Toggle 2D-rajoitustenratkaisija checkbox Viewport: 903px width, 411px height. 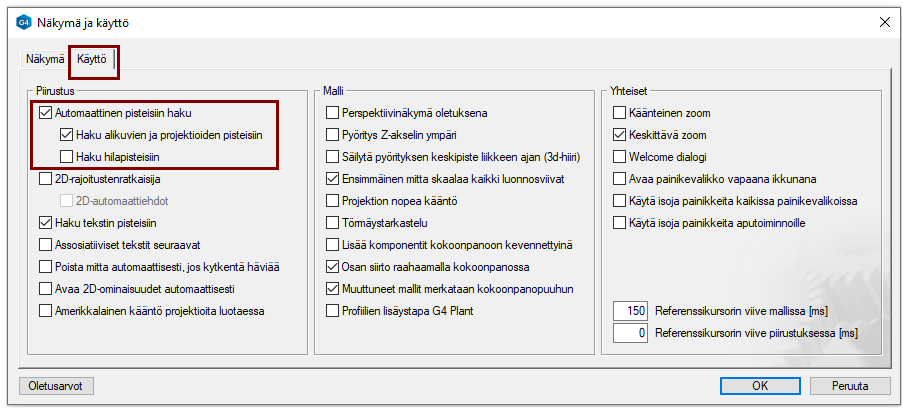point(46,179)
